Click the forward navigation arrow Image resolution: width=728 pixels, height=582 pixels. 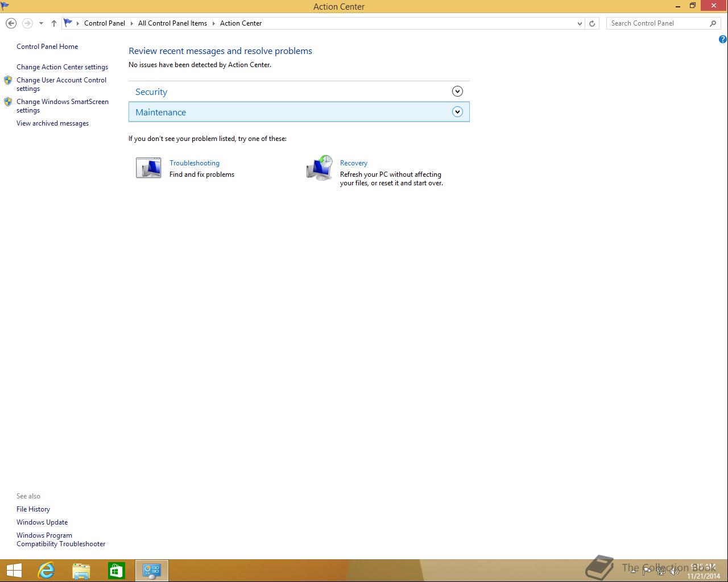click(27, 23)
